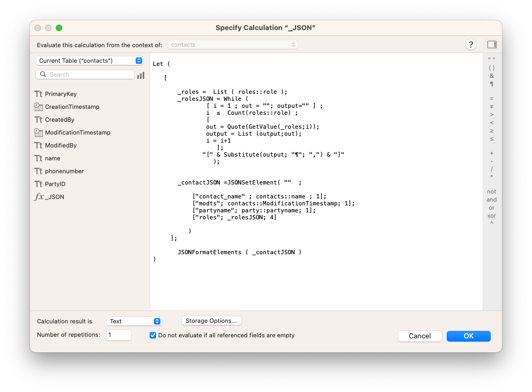Screen dimensions: 532x392
Task: Insert the 'or' logical operator
Action: coord(492,208)
